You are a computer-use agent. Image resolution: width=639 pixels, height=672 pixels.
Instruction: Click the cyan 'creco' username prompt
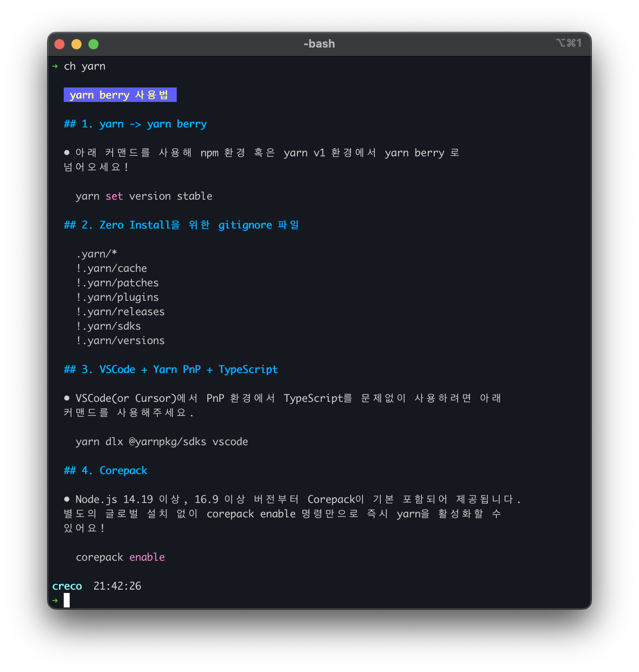[x=67, y=586]
